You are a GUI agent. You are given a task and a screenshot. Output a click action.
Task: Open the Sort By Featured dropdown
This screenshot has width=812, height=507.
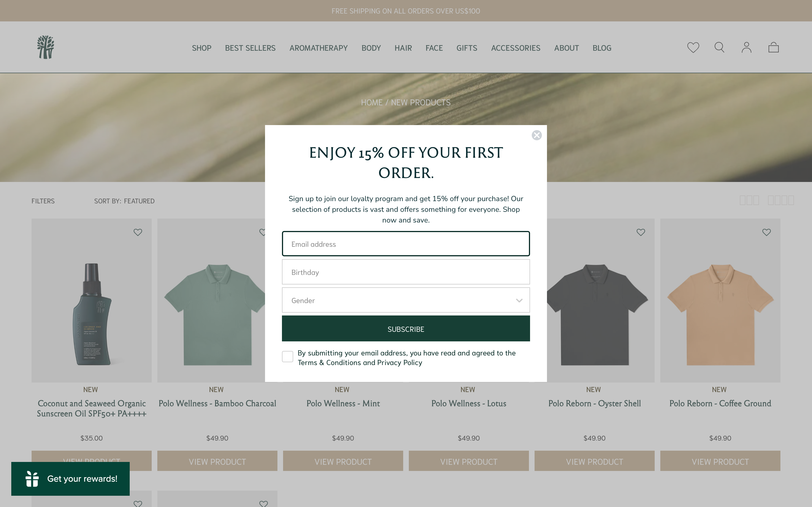point(124,201)
